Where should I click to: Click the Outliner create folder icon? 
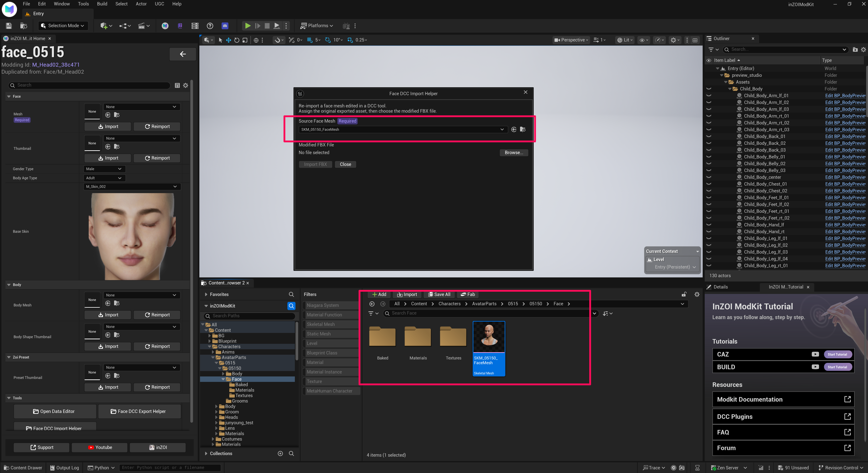click(855, 49)
